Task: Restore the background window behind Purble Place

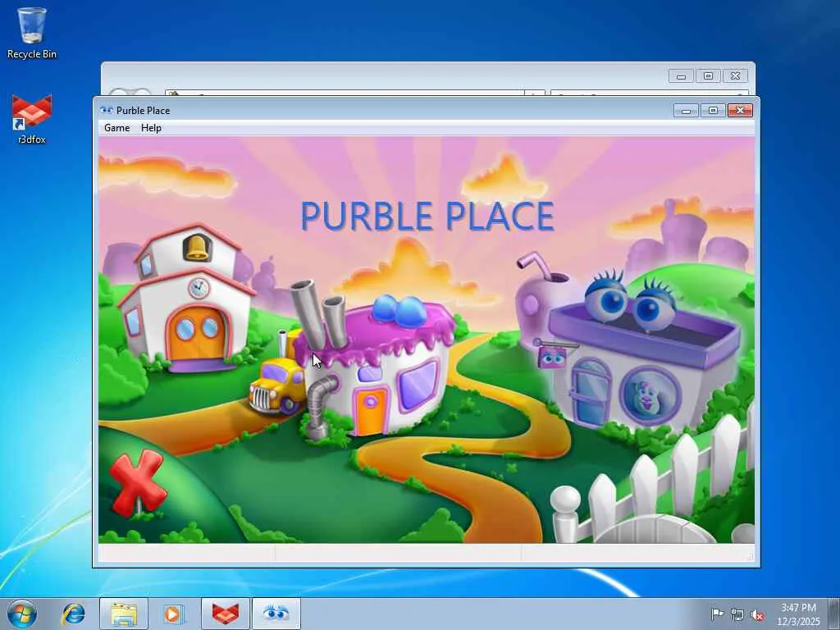Action: [708, 76]
